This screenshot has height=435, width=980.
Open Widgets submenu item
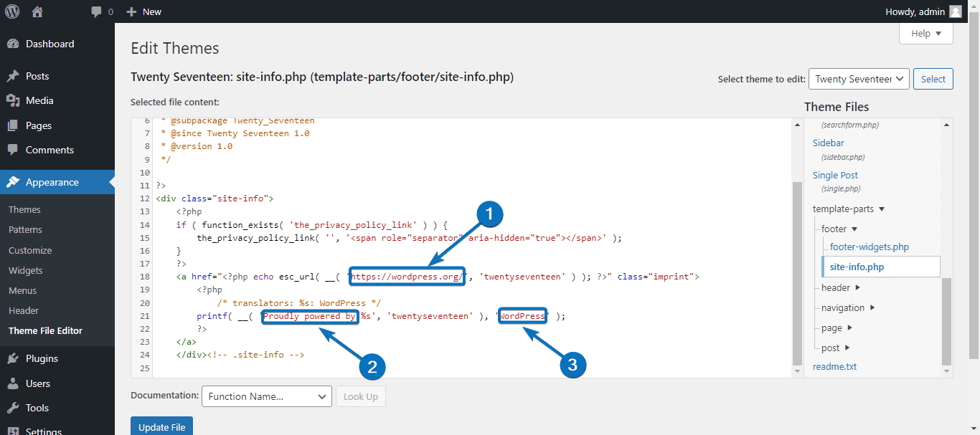pyautogui.click(x=26, y=270)
